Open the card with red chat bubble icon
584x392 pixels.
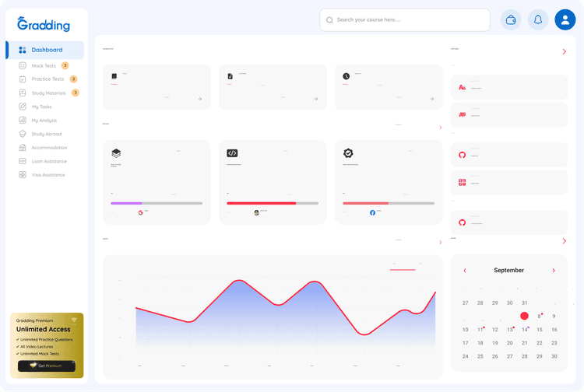tap(508, 114)
